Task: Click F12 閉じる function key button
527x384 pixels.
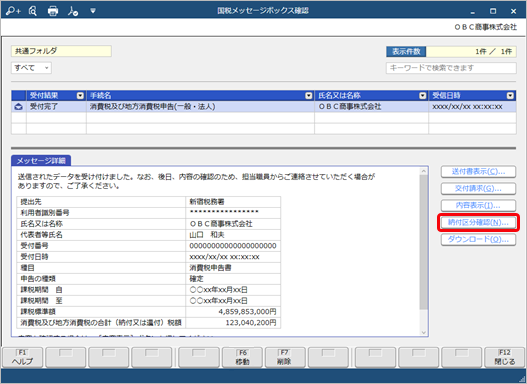Action: 504,357
